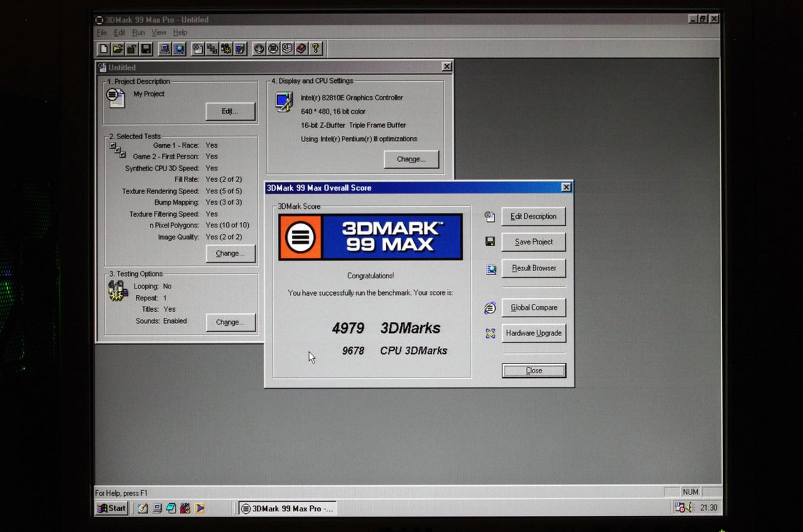This screenshot has height=532, width=803.
Task: Click the Synthetic CPU 3D Speed row
Action: (x=171, y=168)
